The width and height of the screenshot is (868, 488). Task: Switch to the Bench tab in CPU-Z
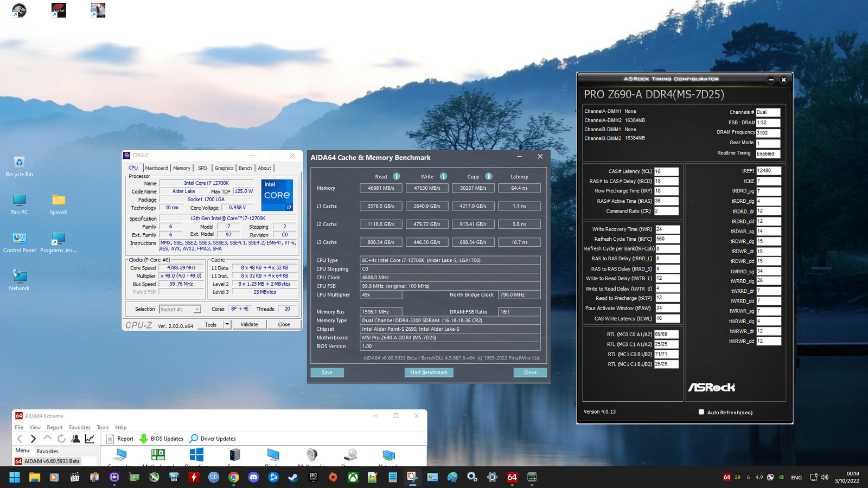245,168
